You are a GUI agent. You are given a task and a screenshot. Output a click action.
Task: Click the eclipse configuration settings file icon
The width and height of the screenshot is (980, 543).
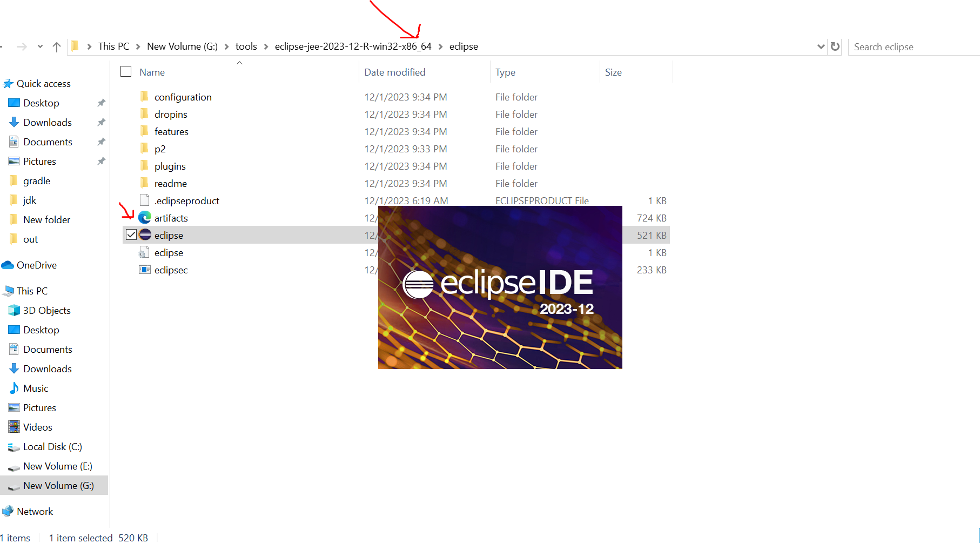click(x=144, y=252)
